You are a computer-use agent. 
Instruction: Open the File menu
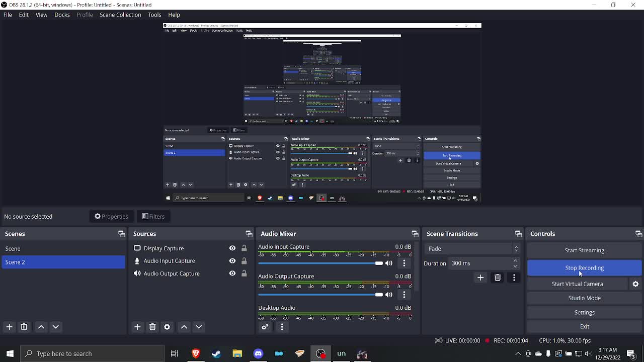point(8,15)
